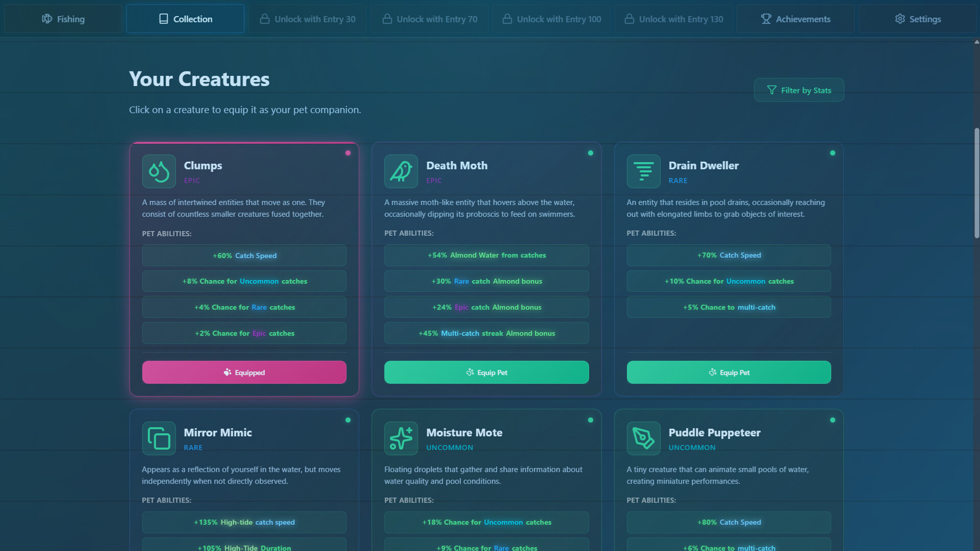Image resolution: width=980 pixels, height=551 pixels.
Task: Click the pink Equipped button on Clumps
Action: [244, 372]
